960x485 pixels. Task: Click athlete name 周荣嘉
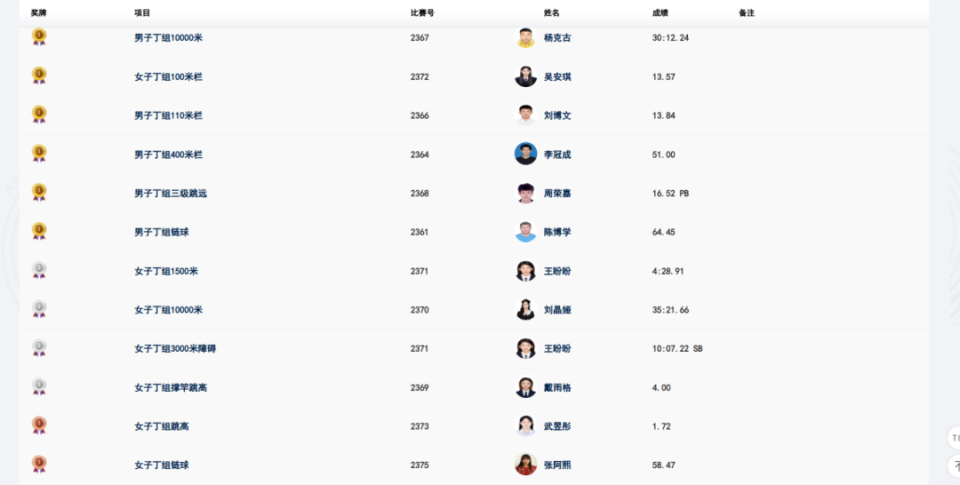pos(558,193)
